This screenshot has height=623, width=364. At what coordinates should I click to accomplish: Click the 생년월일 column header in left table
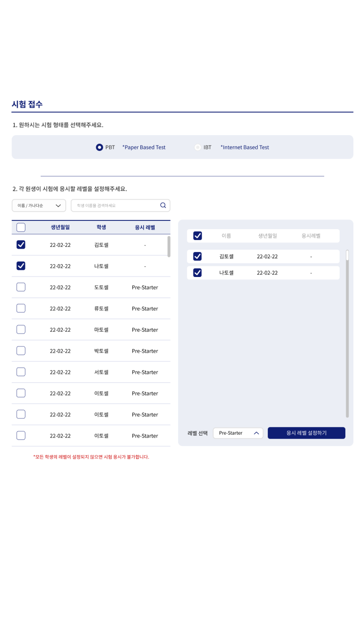60,227
